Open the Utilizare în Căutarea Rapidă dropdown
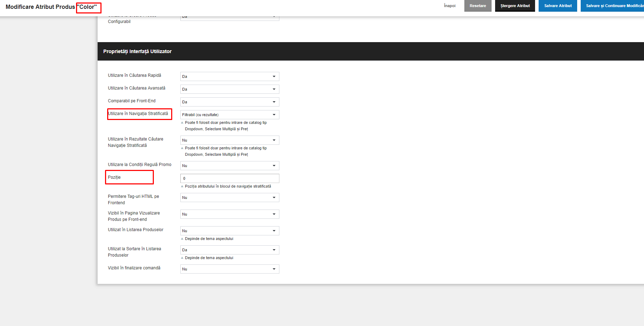The image size is (644, 326). point(230,76)
